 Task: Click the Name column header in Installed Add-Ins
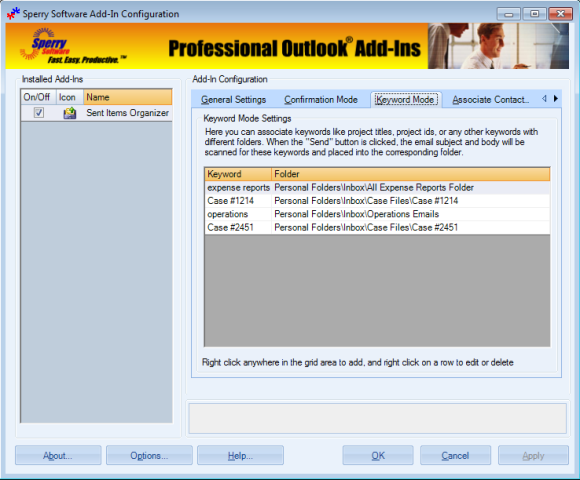(128, 97)
